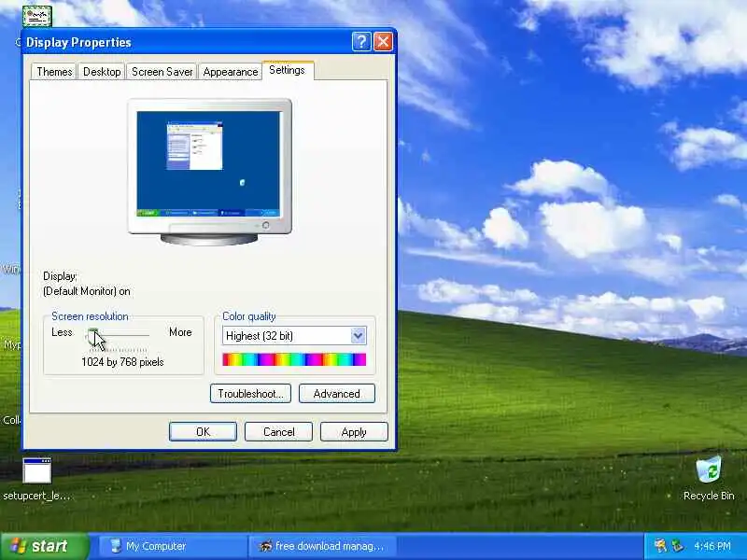Click the first system tray icon
Viewport: 747px width, 560px height.
click(x=660, y=546)
